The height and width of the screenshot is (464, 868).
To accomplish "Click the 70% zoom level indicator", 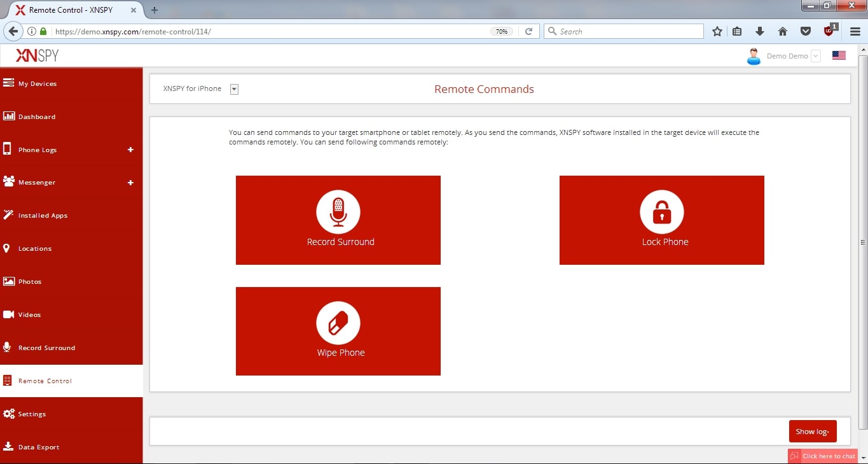I will pyautogui.click(x=502, y=31).
